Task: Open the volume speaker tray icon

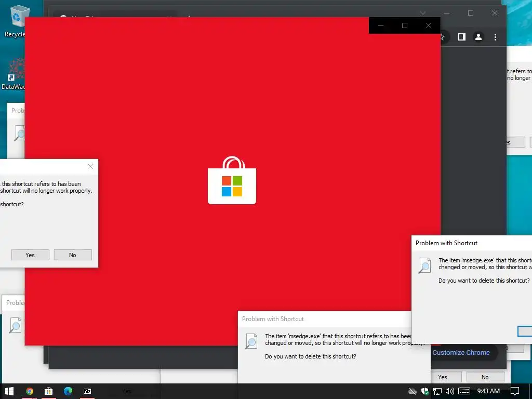Action: 450,391
